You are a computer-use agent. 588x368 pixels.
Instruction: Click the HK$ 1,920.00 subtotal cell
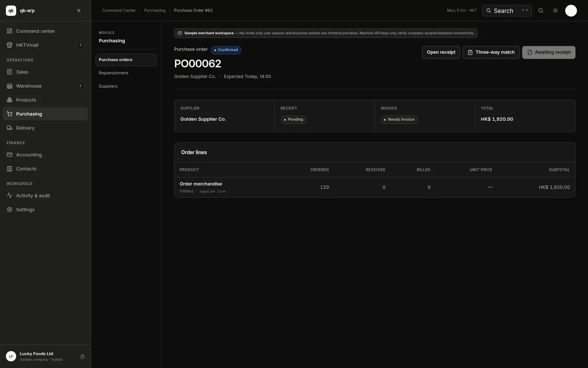pos(554,187)
